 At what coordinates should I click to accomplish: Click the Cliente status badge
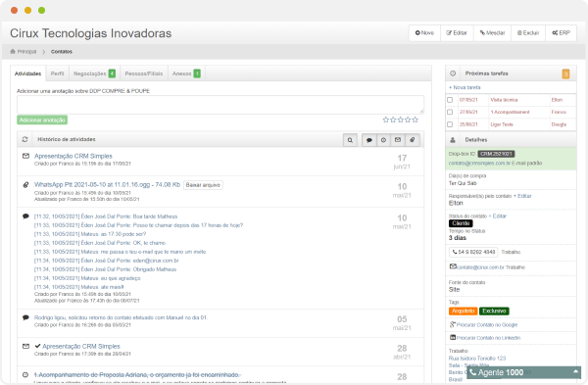tap(461, 223)
